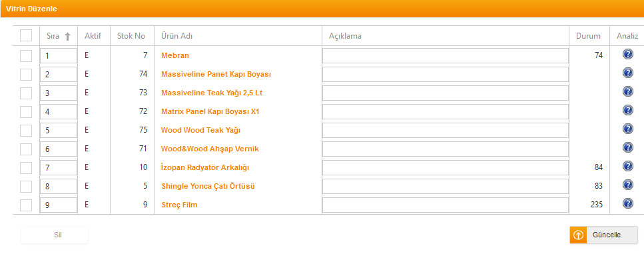Click the Açıklama field for Mebran
Viewport: 644px width, 254px height.
(446, 55)
